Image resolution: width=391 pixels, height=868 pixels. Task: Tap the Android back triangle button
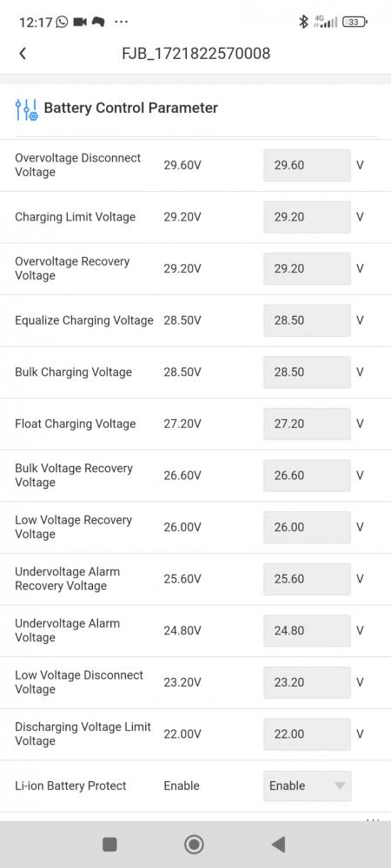click(278, 845)
